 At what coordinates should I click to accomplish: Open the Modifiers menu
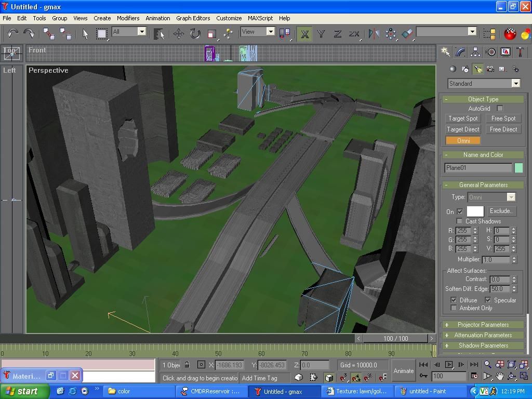pyautogui.click(x=128, y=18)
